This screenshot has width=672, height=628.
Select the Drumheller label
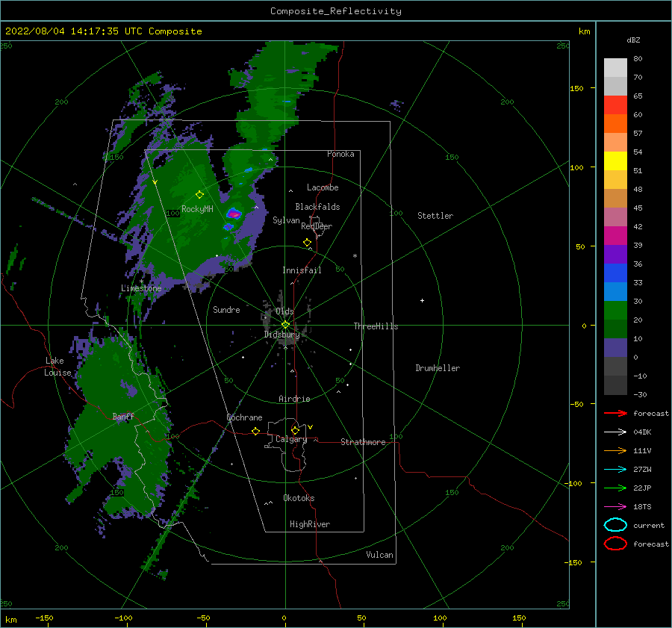point(438,368)
